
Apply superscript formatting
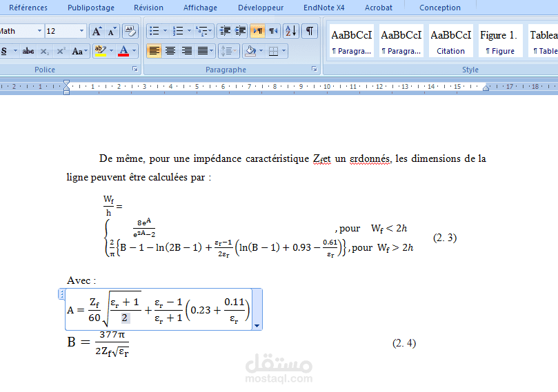point(61,51)
